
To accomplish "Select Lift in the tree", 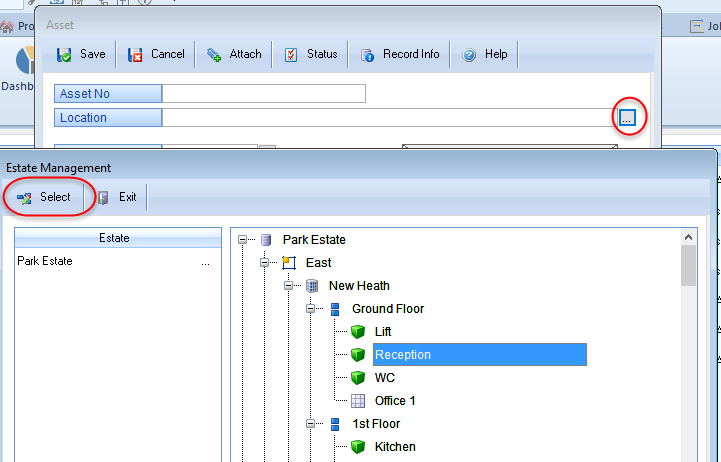I will click(x=383, y=332).
